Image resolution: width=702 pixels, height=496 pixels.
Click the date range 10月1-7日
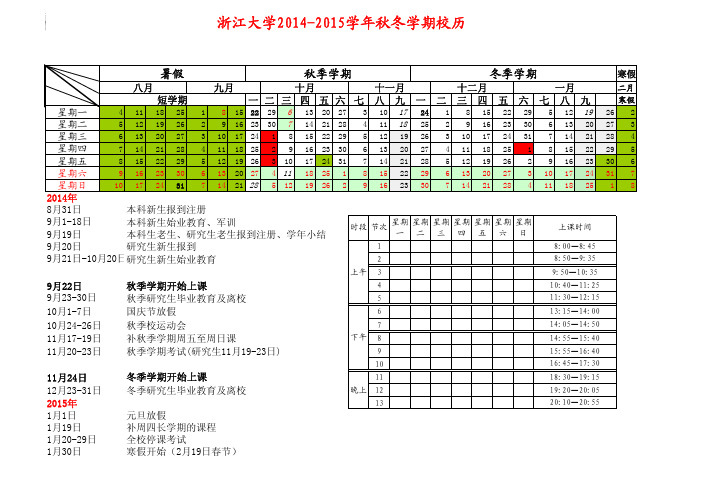pos(69,312)
